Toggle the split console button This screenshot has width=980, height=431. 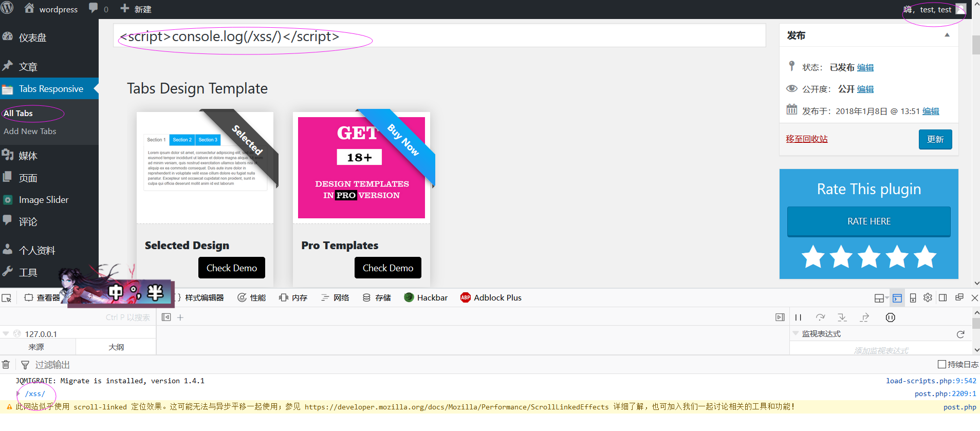897,298
